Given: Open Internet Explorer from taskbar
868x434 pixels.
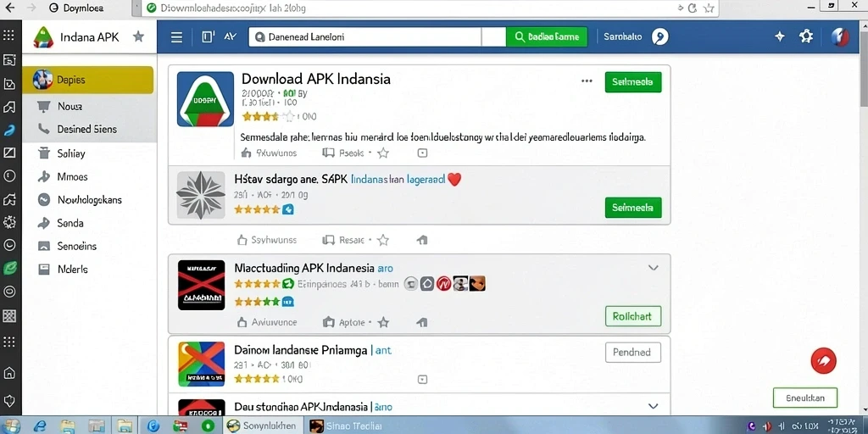Looking at the screenshot, I should tap(39, 426).
